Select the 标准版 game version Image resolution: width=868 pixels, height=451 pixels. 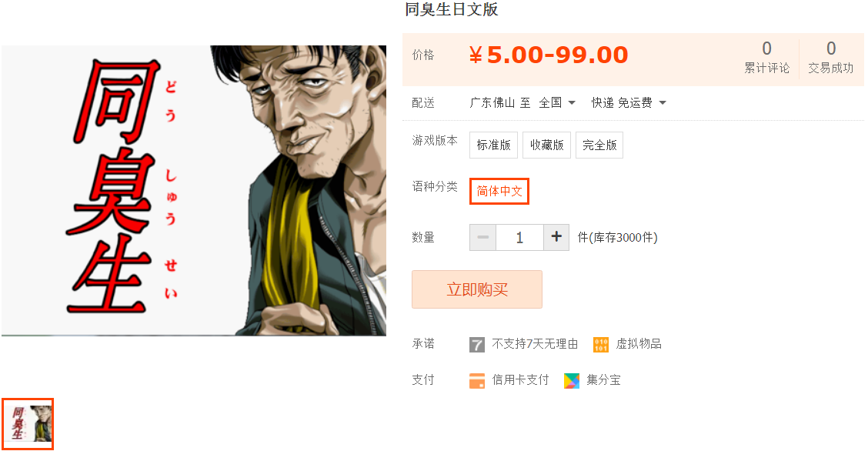[x=494, y=145]
